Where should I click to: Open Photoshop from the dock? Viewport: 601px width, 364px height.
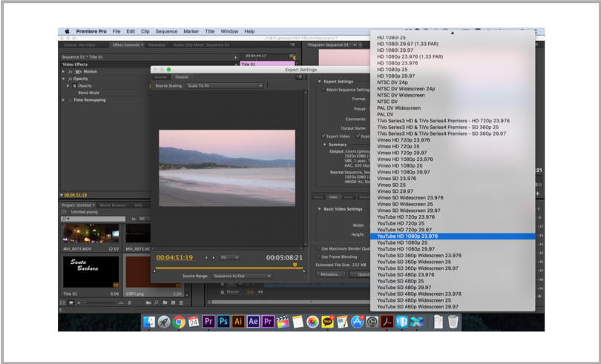coord(223,322)
